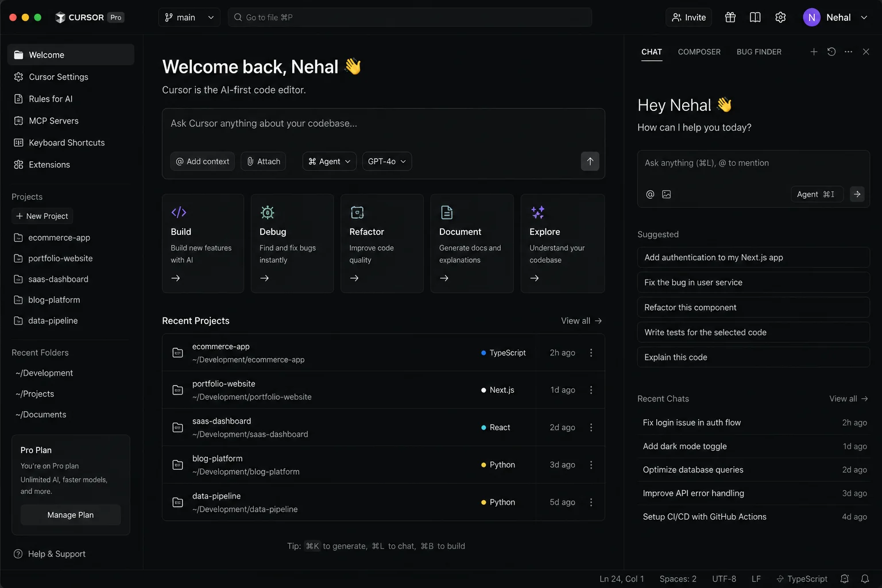The height and width of the screenshot is (588, 882).
Task: Open the Agent mode dropdown
Action: click(330, 161)
